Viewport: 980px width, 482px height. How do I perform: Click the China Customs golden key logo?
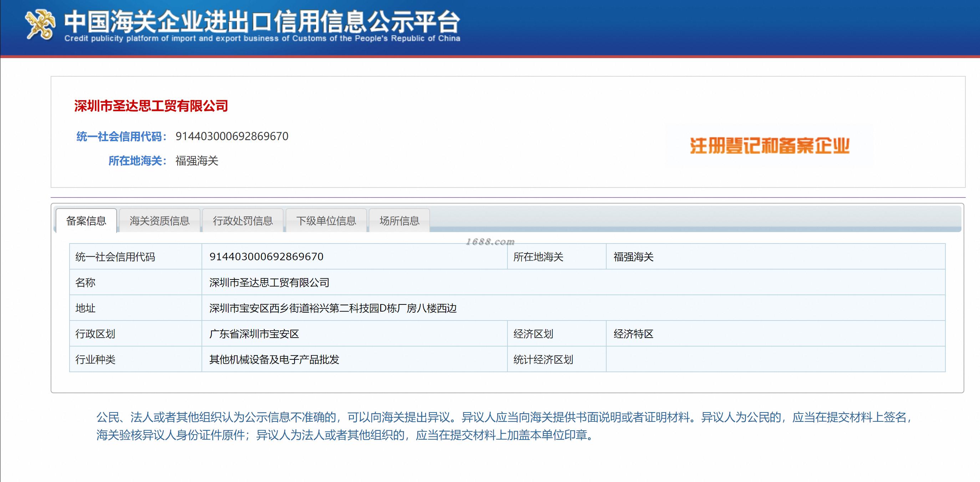(40, 25)
